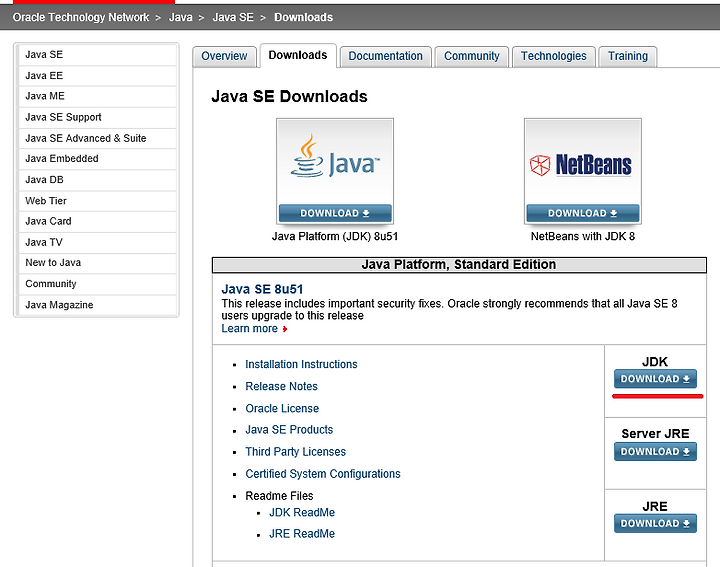
Task: Open the Oracle License link
Action: tap(282, 409)
